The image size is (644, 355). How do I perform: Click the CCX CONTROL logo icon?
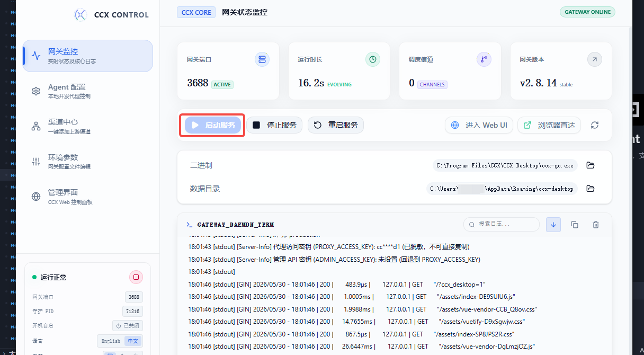(x=80, y=15)
